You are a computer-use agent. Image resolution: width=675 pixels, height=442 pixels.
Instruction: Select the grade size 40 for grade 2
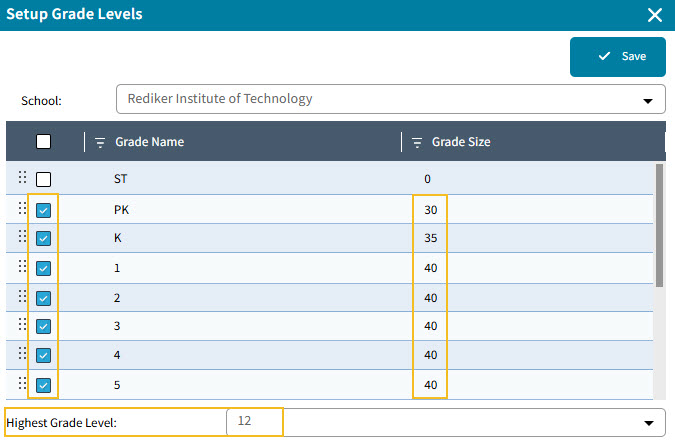tap(430, 298)
